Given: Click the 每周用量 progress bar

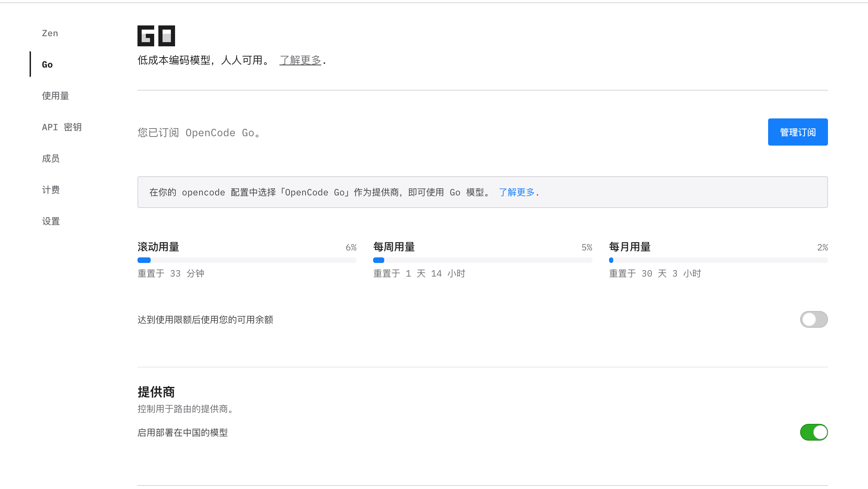Looking at the screenshot, I should pyautogui.click(x=482, y=260).
